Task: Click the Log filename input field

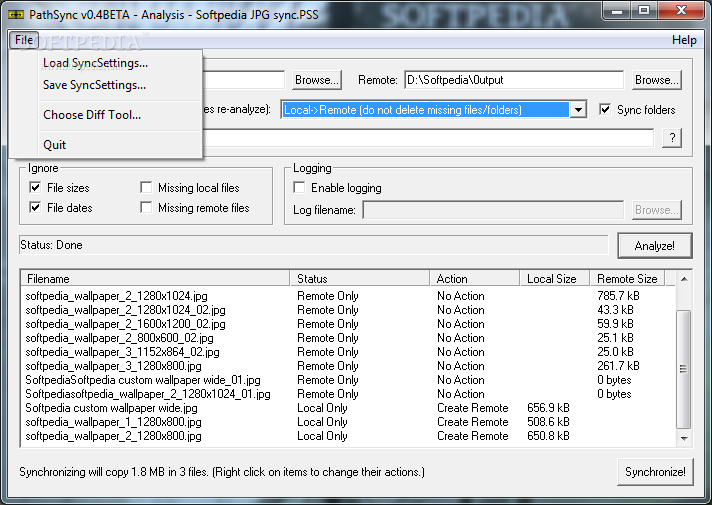Action: click(x=493, y=210)
